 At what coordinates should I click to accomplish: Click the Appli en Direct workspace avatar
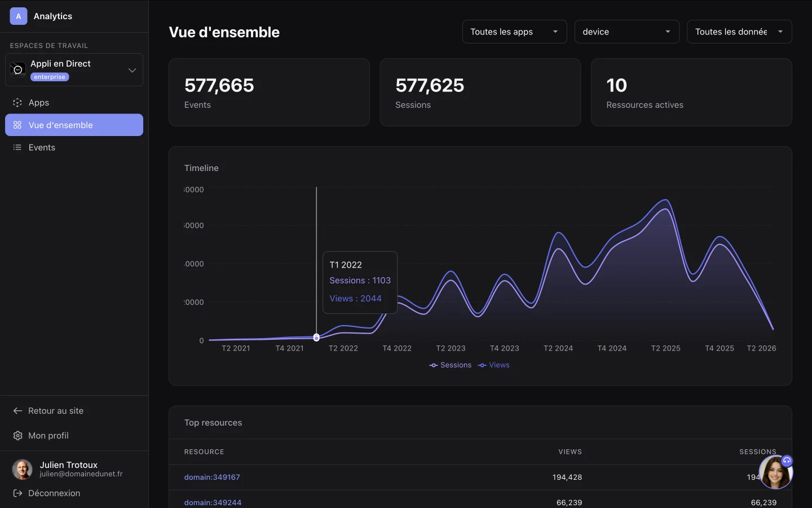(18, 70)
